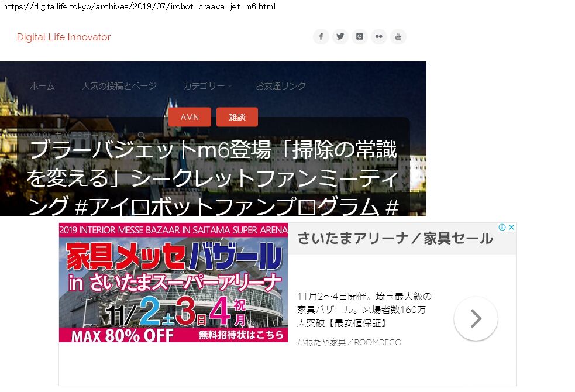
Task: Click the 家具メッセバザール ad banner image
Action: point(173,283)
